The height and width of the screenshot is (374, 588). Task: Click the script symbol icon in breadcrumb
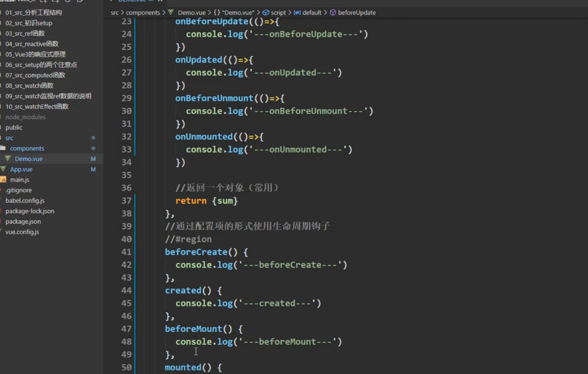coord(266,13)
